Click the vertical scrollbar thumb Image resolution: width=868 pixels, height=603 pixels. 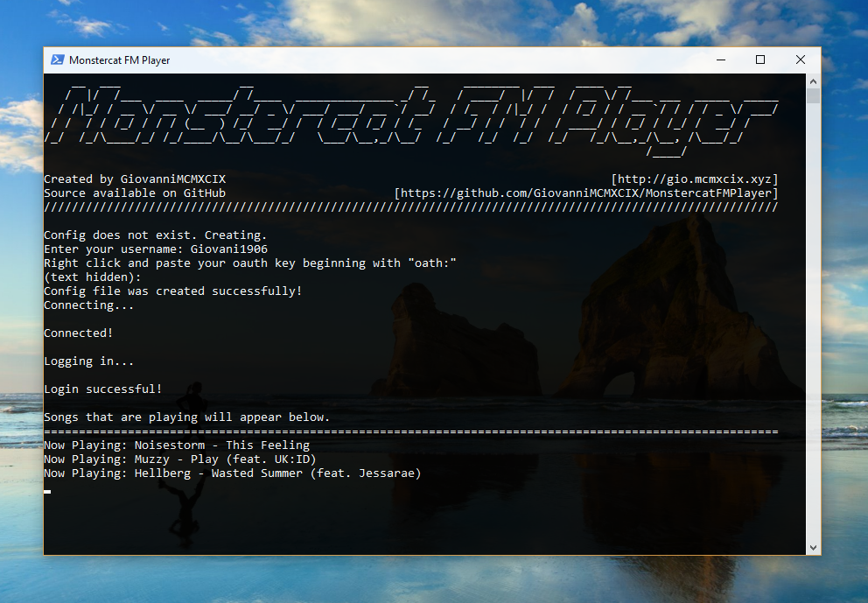coord(813,96)
